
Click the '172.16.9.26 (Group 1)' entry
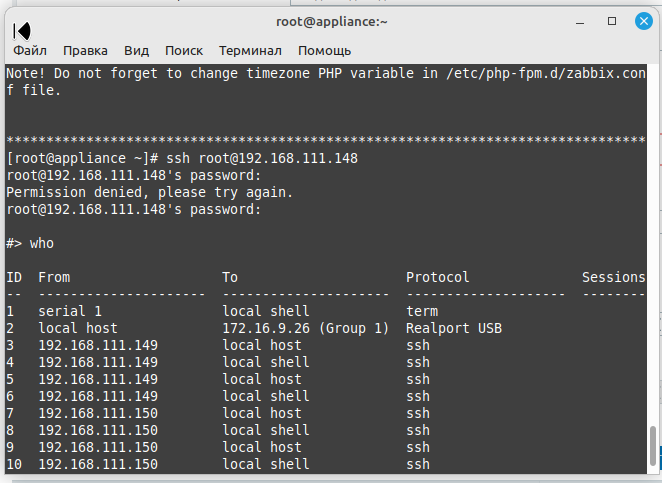(x=305, y=328)
